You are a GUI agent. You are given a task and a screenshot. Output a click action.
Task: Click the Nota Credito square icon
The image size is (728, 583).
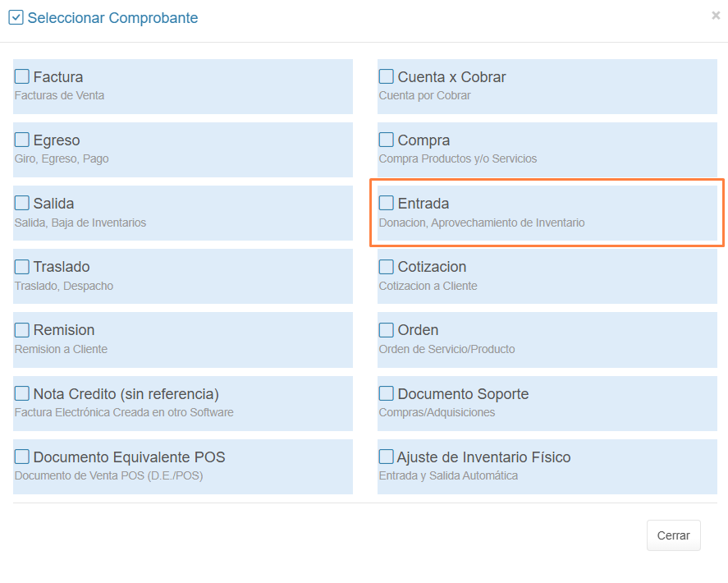[x=22, y=393]
